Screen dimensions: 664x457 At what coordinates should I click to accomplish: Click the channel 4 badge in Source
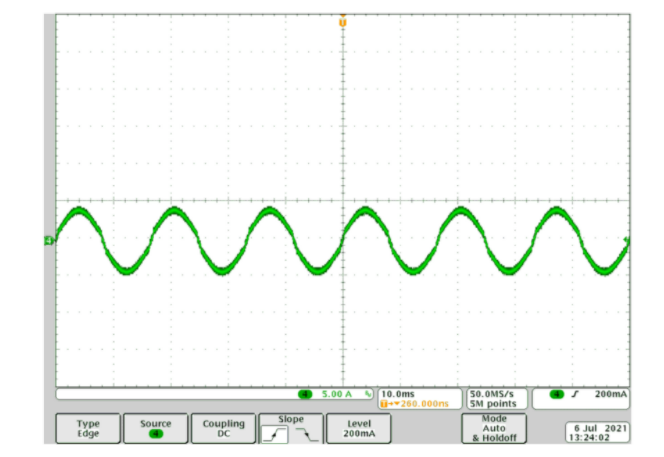point(156,434)
